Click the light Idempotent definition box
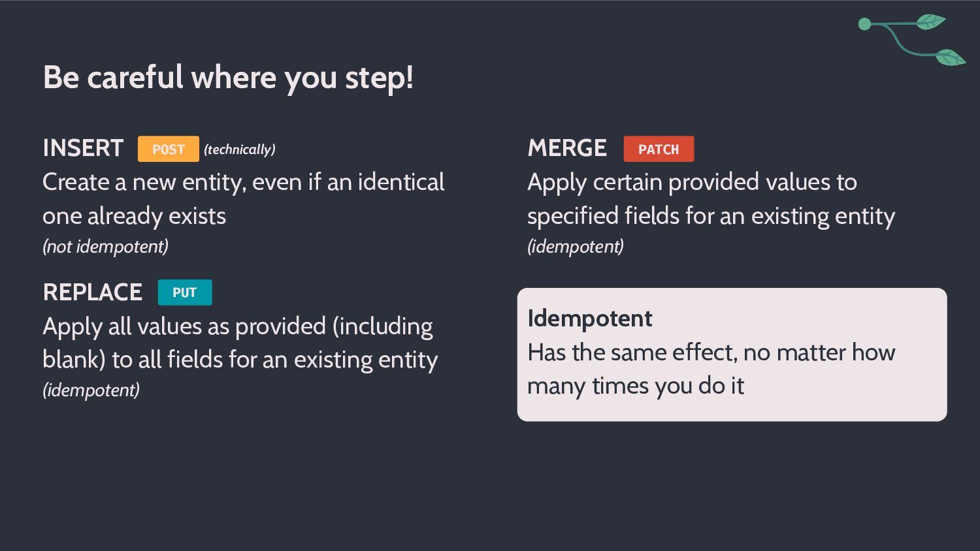 tap(732, 354)
